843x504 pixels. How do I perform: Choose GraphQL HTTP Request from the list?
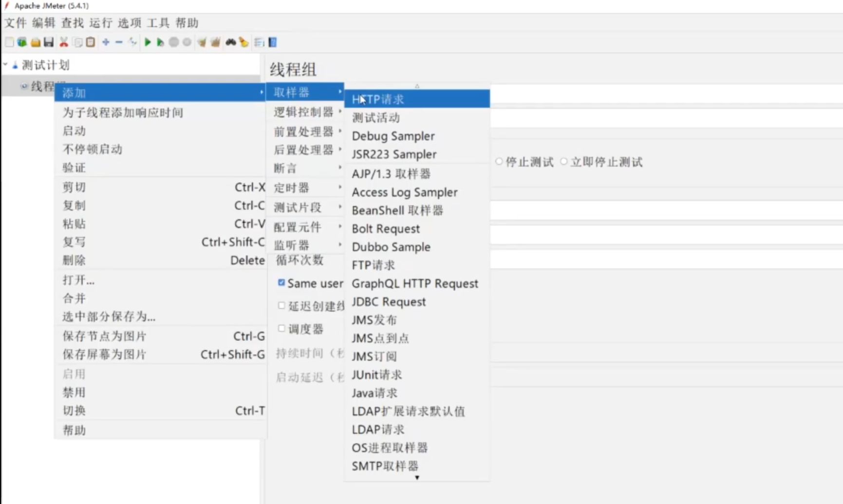(417, 283)
